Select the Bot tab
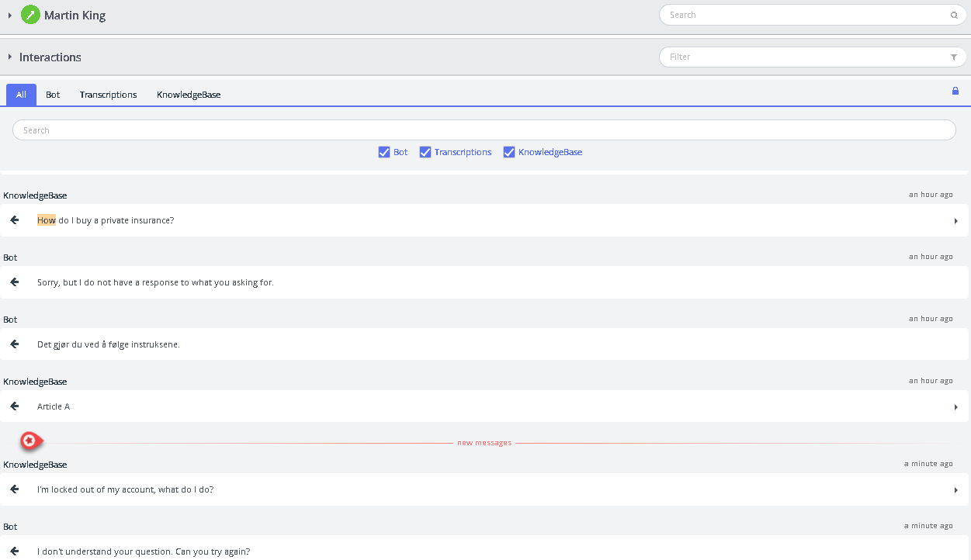The image size is (971, 560). click(x=53, y=95)
